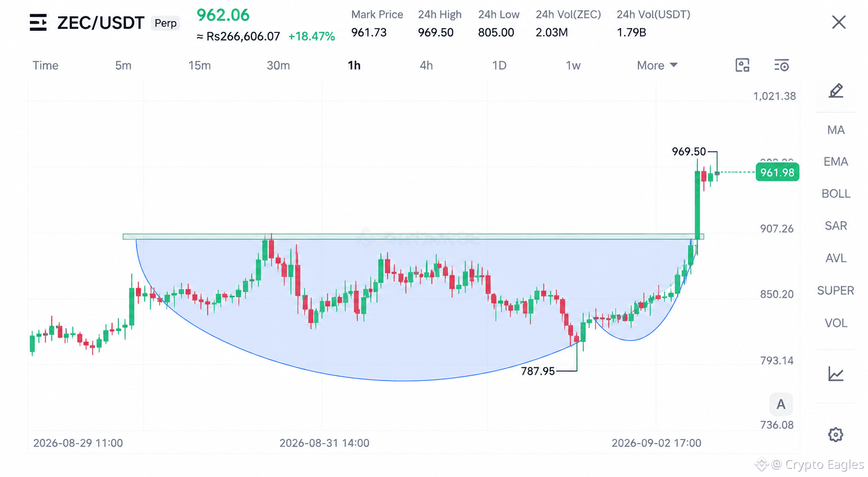Toggle the MA indicator

click(836, 130)
